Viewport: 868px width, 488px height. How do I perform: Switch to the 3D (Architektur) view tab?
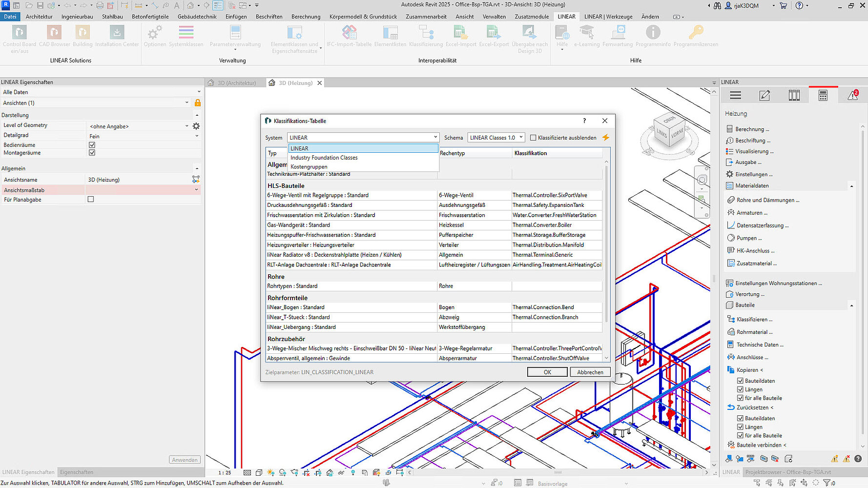point(236,83)
